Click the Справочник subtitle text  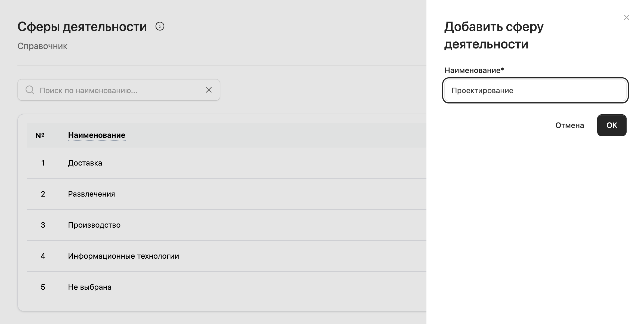pyautogui.click(x=42, y=46)
